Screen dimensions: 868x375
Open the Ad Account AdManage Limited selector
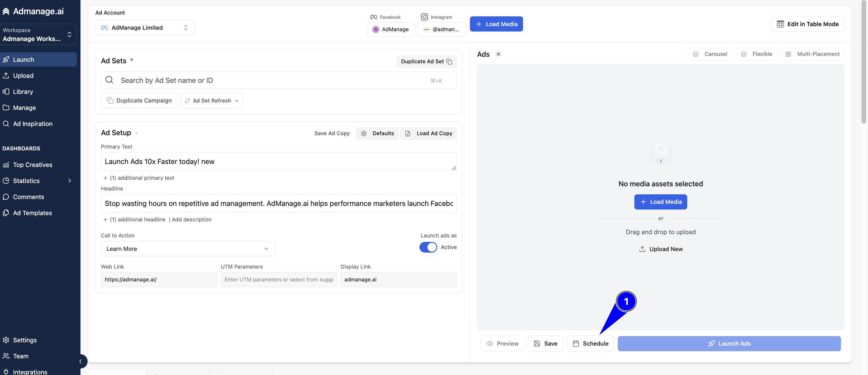tap(145, 28)
